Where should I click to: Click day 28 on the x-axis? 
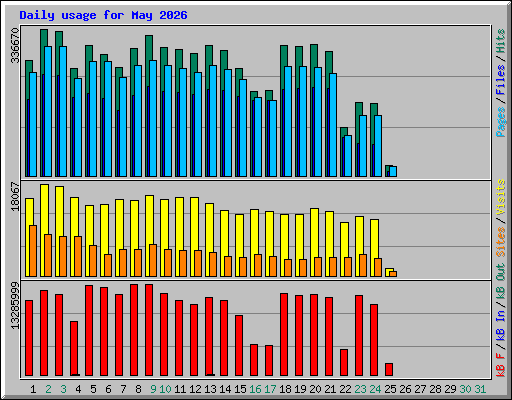(x=435, y=389)
